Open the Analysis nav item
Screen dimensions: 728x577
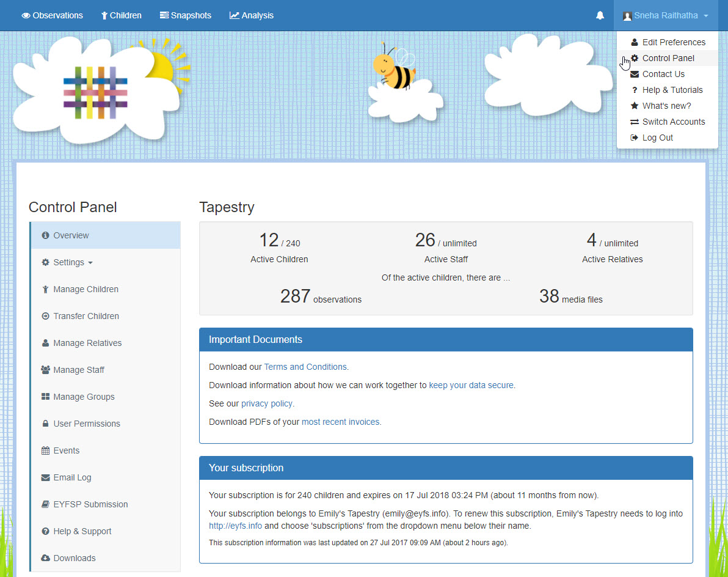click(251, 15)
